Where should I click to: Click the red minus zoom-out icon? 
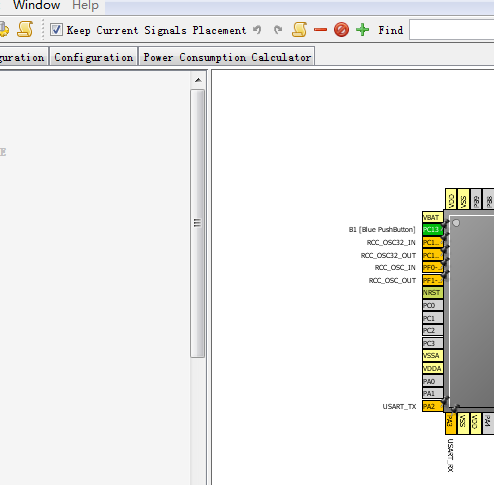click(320, 30)
